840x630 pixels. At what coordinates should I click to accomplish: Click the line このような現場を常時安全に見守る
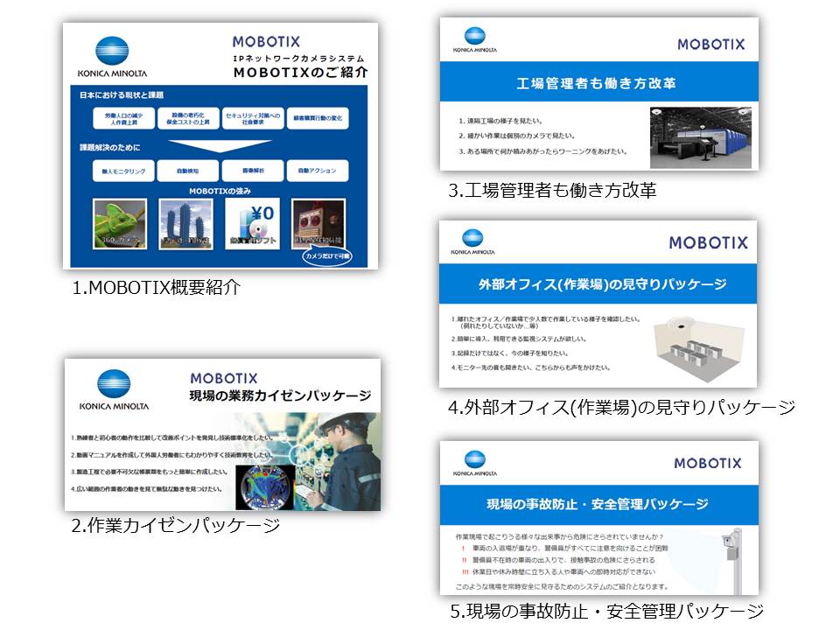pyautogui.click(x=563, y=586)
